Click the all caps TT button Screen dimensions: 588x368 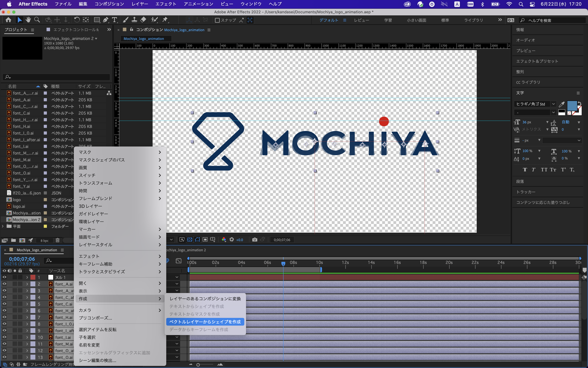(x=544, y=170)
